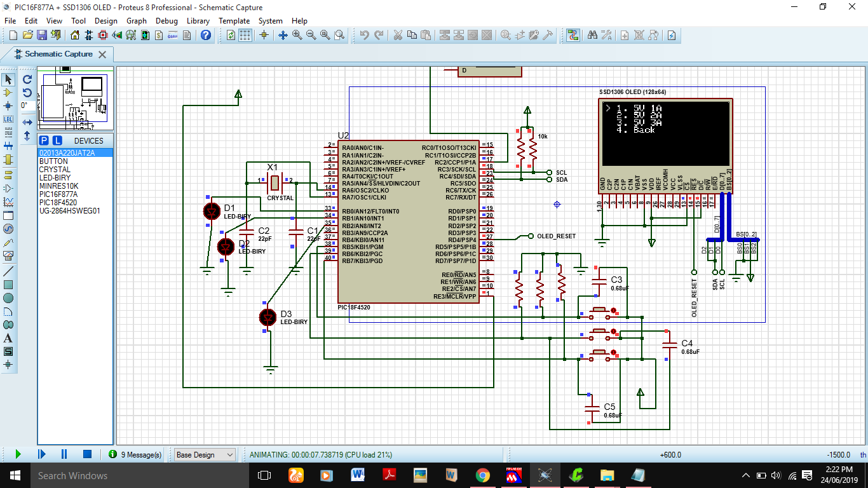Click the blue Help question mark icon
Screen dimensions: 868x488
(206, 35)
